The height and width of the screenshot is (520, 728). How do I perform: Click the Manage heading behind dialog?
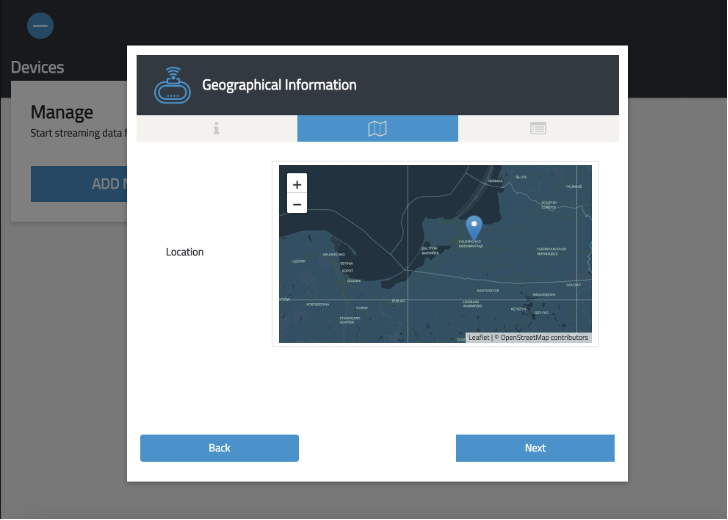[62, 112]
